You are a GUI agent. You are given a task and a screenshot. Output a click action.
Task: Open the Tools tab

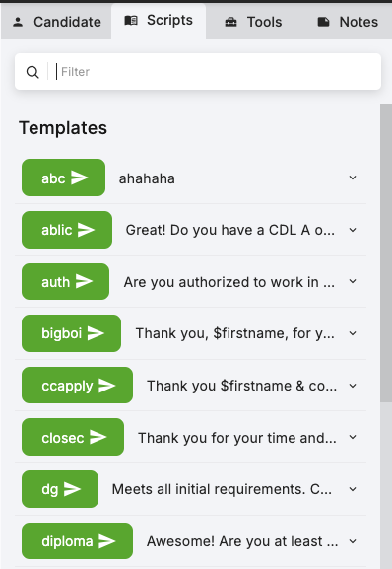coord(253,22)
